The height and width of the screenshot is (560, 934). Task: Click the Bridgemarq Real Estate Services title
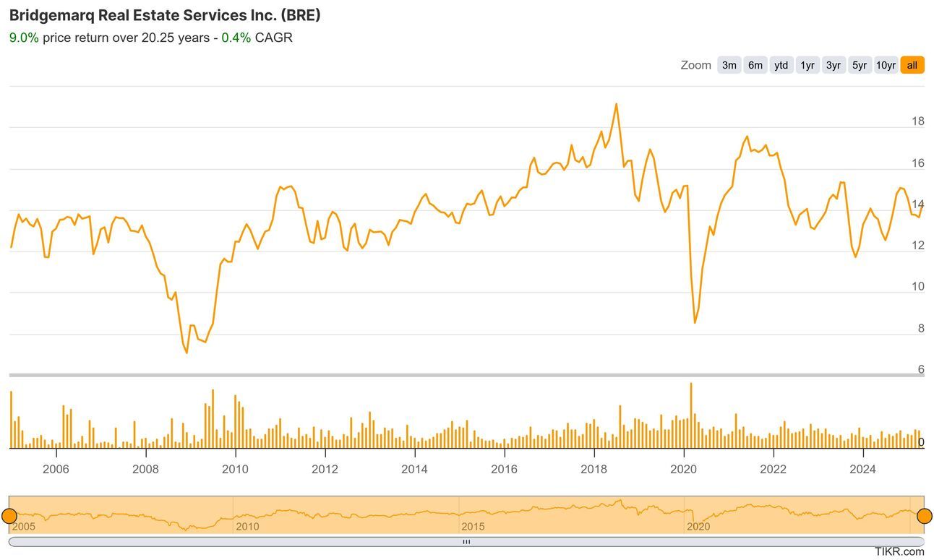click(x=165, y=15)
